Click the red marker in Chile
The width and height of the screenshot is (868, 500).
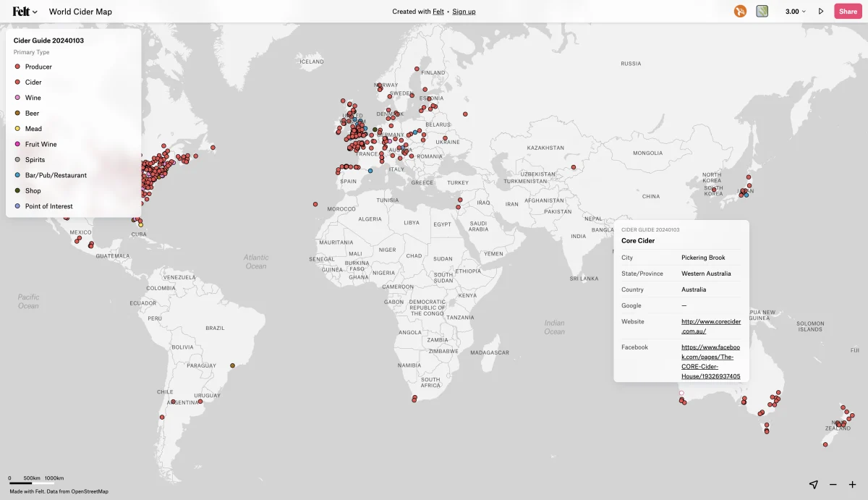point(162,417)
